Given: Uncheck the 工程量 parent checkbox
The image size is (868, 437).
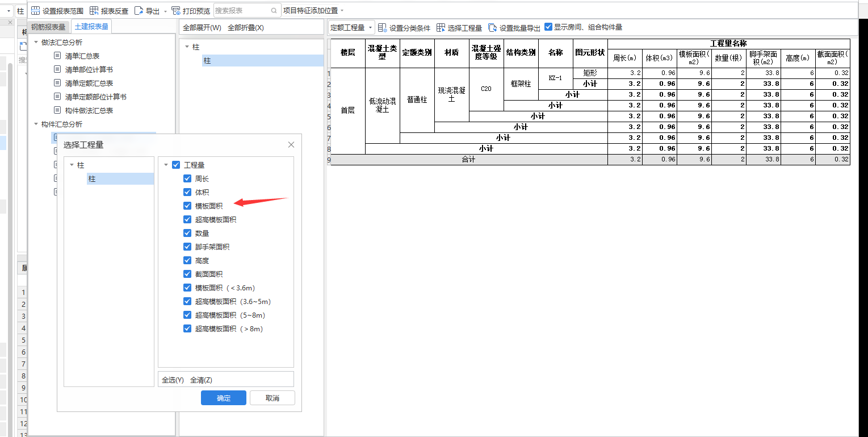Looking at the screenshot, I should (176, 165).
